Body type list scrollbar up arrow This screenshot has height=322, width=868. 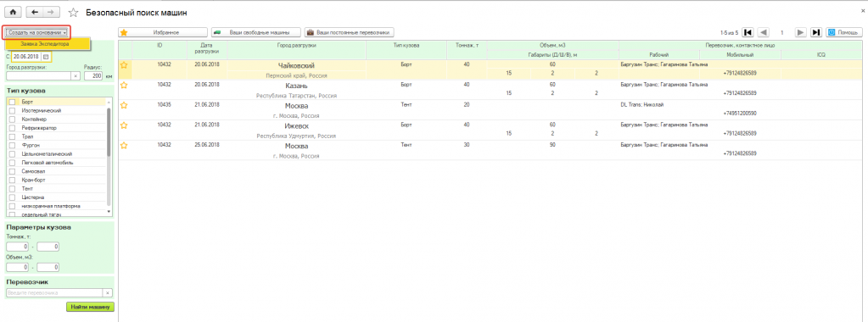[x=109, y=103]
